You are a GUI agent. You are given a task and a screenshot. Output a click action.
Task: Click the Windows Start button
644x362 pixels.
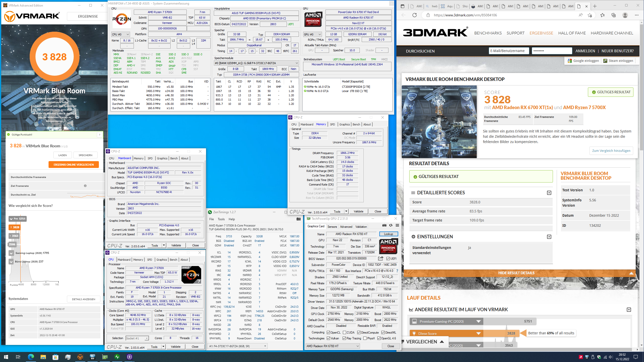6,357
